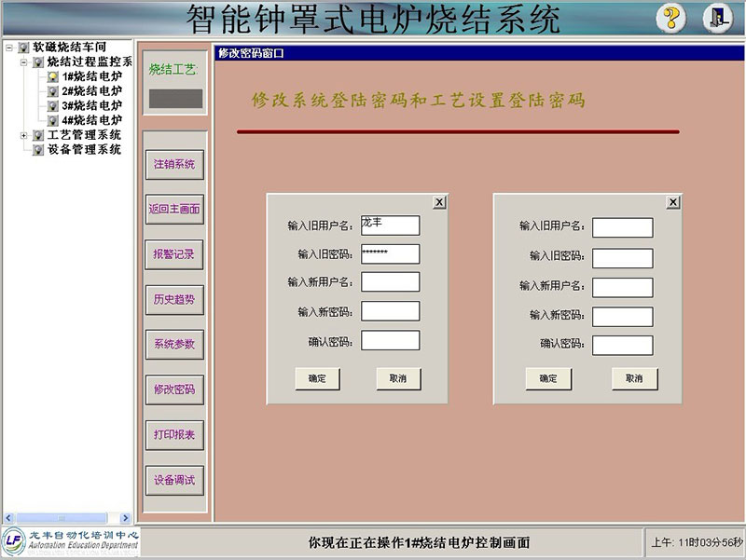Select 4#烧结电炉 in the tree
This screenshot has height=560, width=746.
[x=91, y=120]
